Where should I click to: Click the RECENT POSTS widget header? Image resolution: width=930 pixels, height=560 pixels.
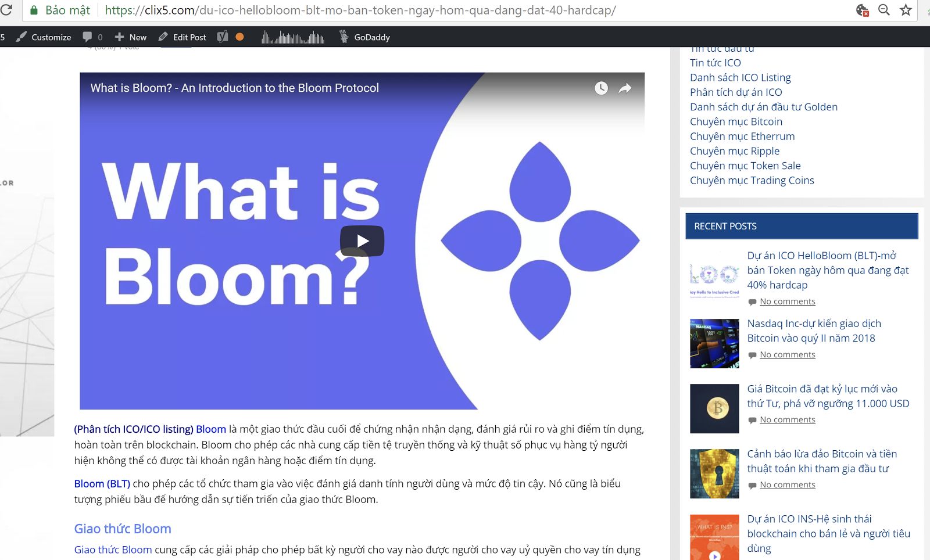pyautogui.click(x=802, y=226)
